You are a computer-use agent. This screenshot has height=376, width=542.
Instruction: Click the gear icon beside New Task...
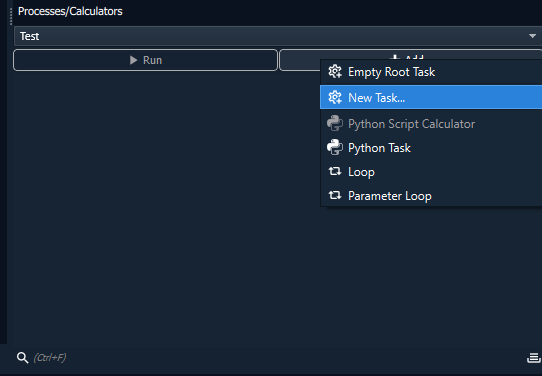coord(335,97)
